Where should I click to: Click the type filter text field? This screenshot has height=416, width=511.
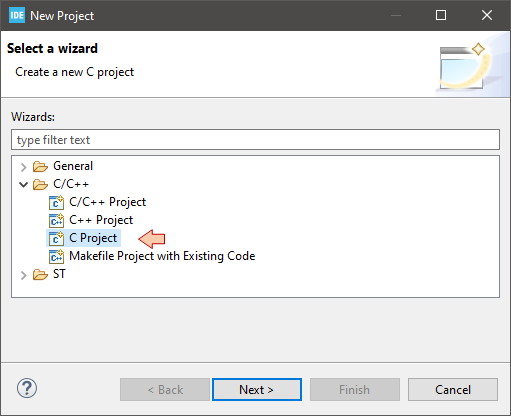(255, 140)
